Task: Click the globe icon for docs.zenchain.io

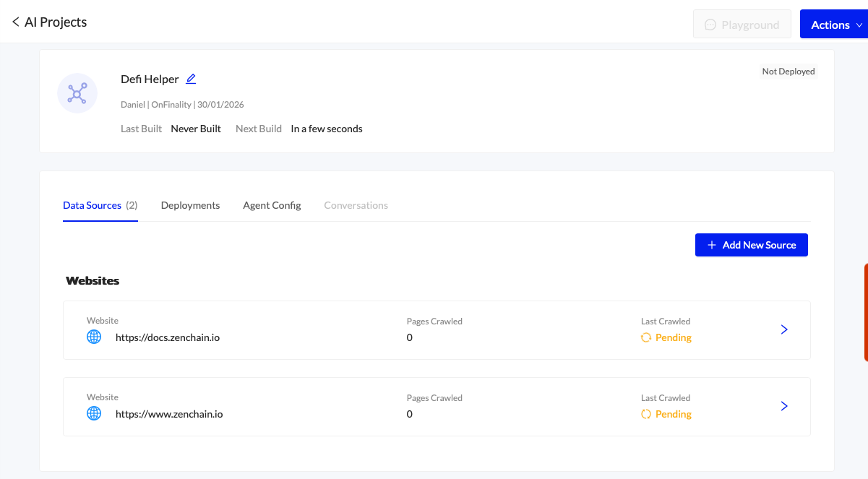Action: point(94,337)
